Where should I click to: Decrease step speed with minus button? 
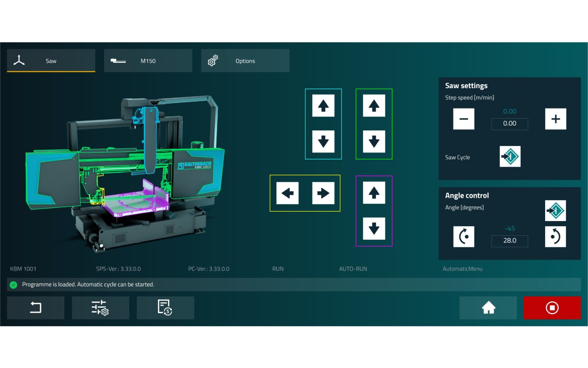pos(464,119)
